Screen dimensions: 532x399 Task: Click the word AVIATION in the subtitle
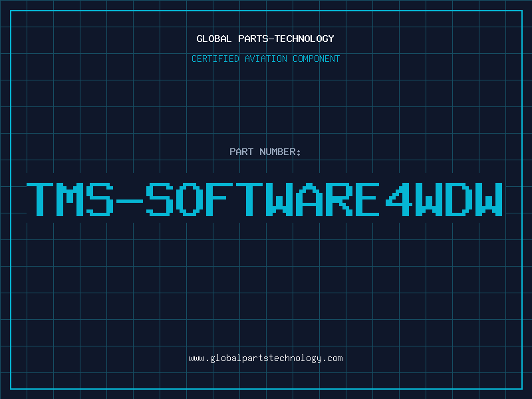pos(267,59)
